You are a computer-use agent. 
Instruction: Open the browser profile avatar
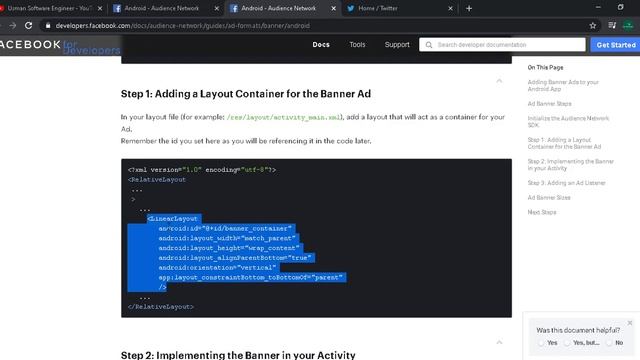(x=628, y=25)
